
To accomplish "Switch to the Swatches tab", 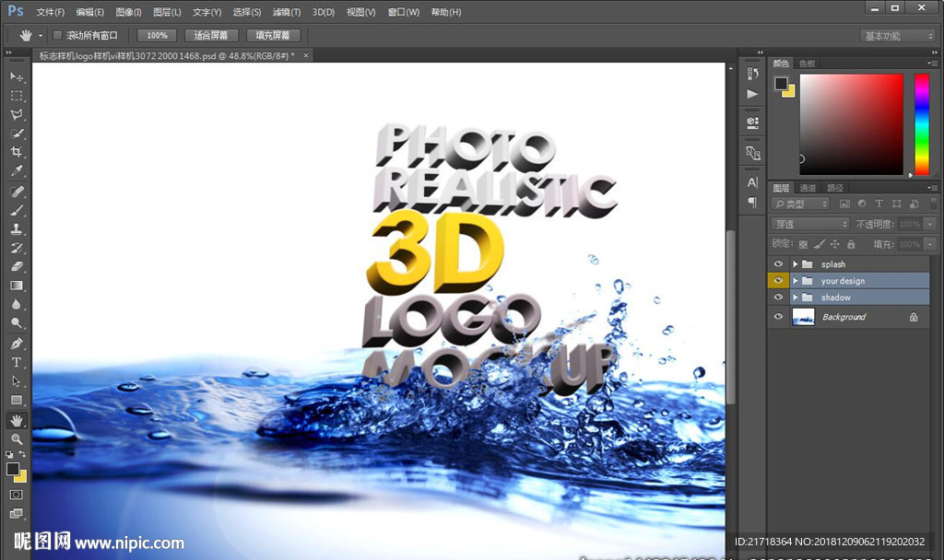I will click(x=807, y=64).
